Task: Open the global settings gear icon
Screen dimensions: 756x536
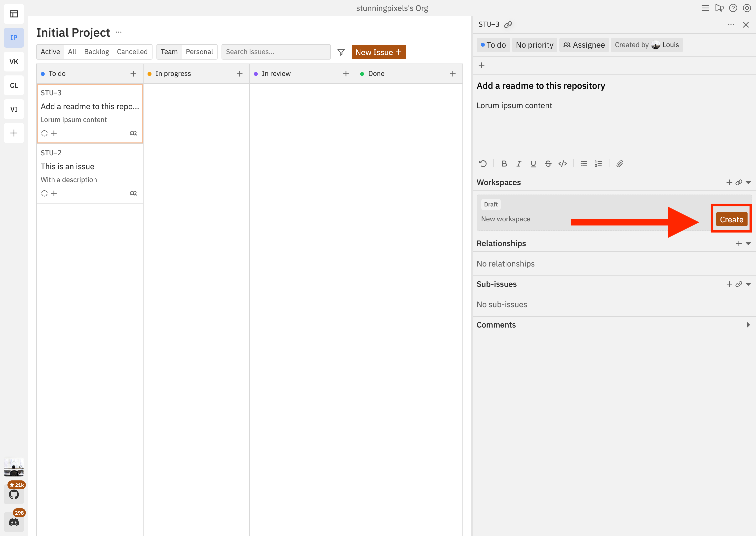Action: tap(747, 8)
